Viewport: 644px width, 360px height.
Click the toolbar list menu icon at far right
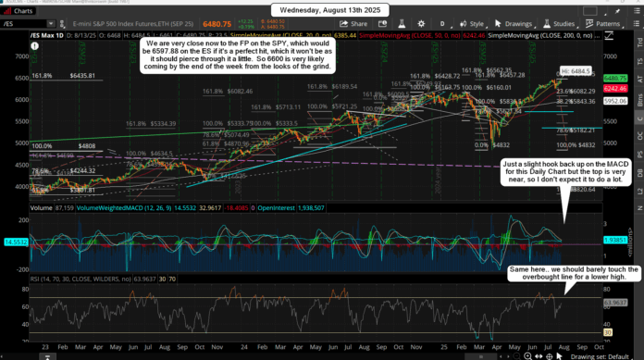[x=638, y=24]
